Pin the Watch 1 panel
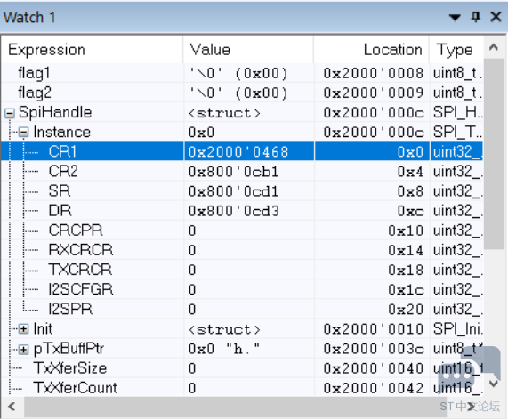 [475, 17]
